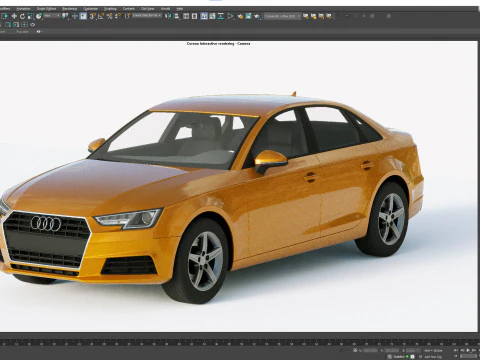This screenshot has height=360, width=480.
Task: Select the Rotate tool
Action: [22, 16]
